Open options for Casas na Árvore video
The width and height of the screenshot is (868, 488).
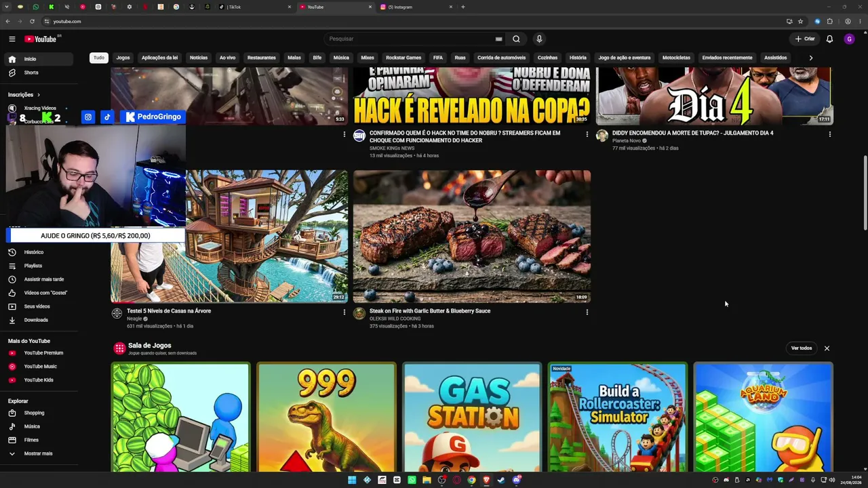click(344, 312)
